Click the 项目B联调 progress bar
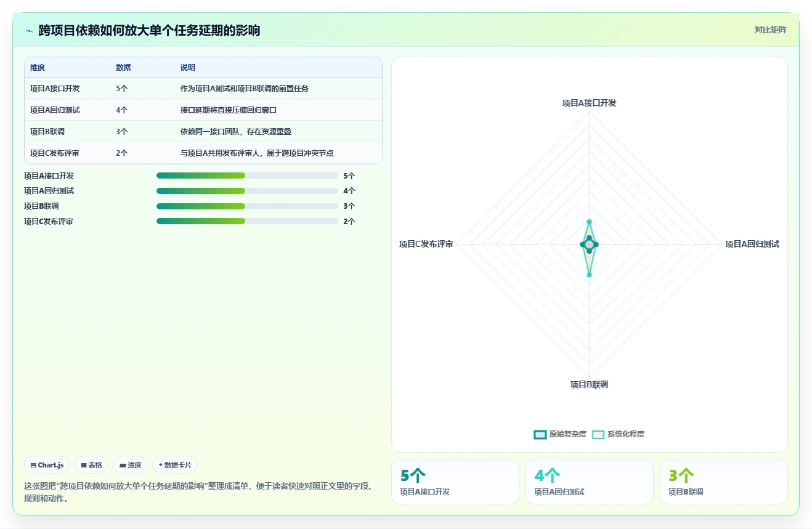Viewport: 812px width, 529px height. (247, 206)
